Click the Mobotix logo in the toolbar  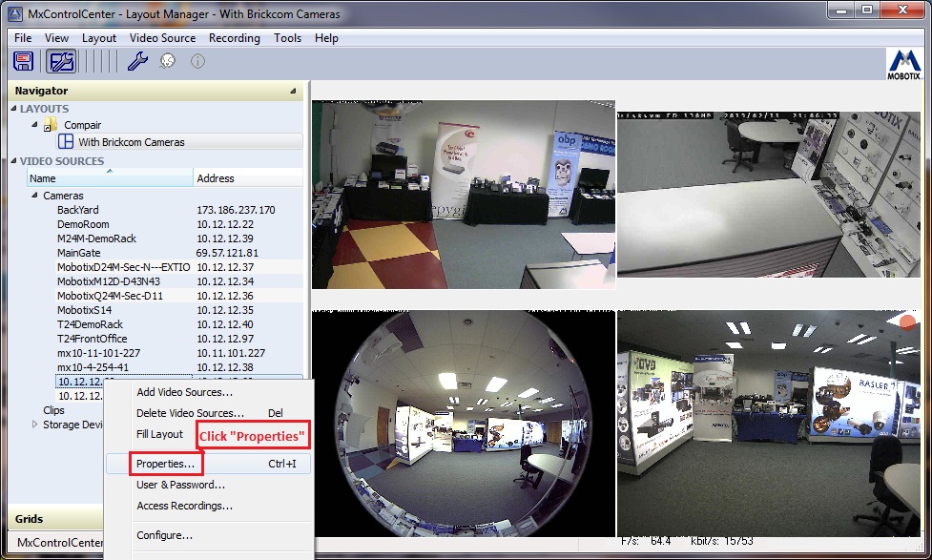coord(904,64)
